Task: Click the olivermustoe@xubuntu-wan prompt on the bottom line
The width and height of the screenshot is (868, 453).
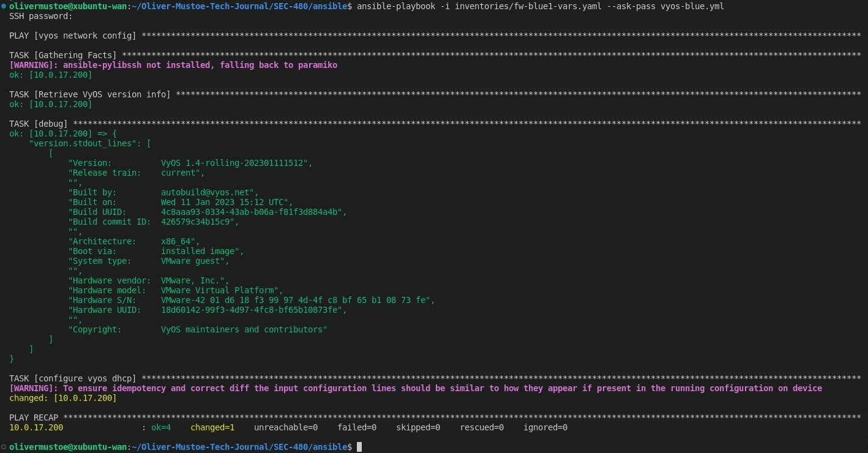Action: click(68, 447)
